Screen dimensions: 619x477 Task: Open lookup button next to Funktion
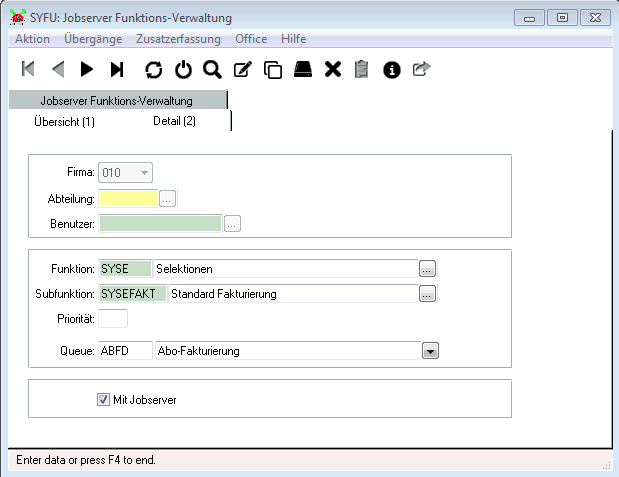point(428,269)
